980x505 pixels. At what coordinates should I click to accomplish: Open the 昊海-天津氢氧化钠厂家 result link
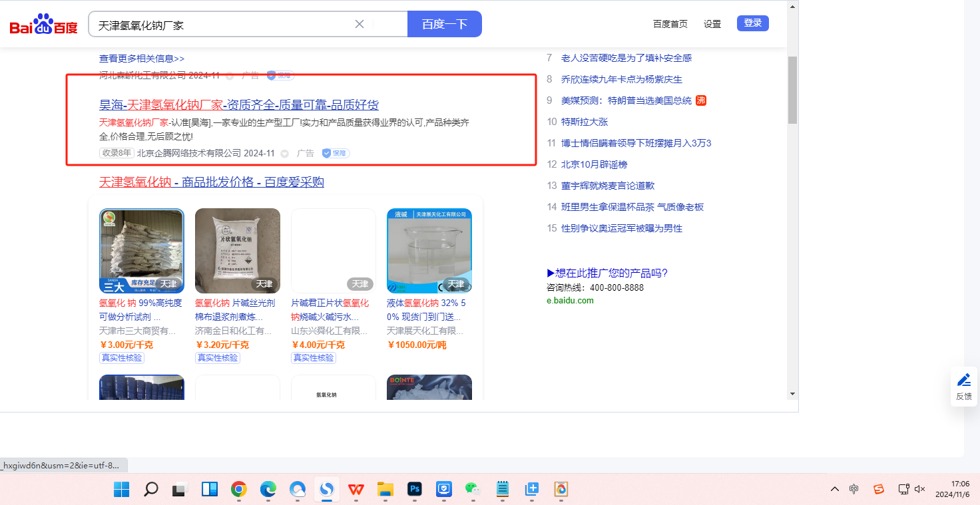pos(239,104)
